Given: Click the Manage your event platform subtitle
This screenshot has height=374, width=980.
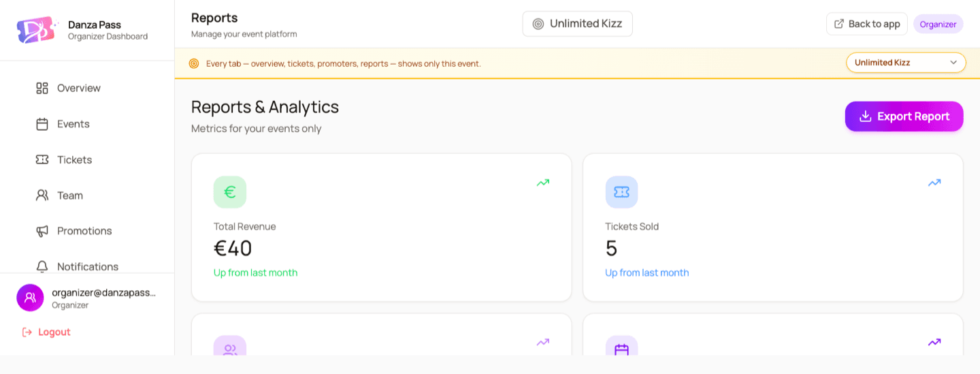Looking at the screenshot, I should tap(244, 34).
